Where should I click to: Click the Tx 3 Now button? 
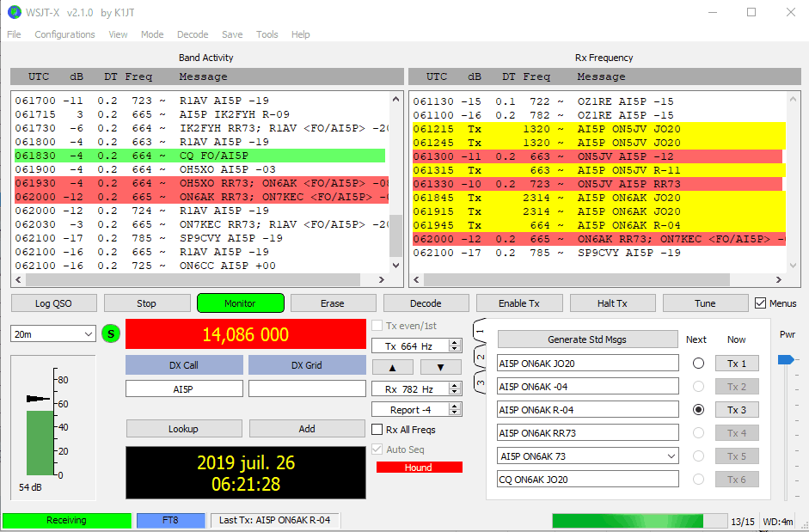tap(737, 410)
